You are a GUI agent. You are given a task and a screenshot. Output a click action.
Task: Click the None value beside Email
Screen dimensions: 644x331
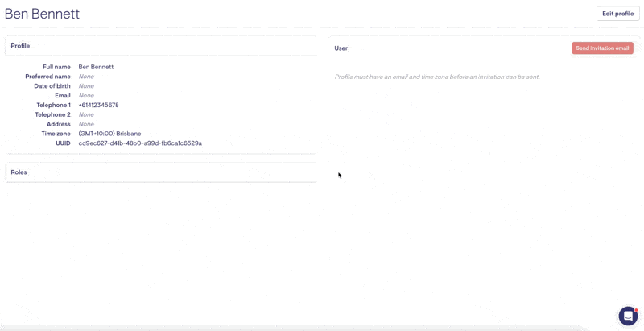[x=86, y=96]
